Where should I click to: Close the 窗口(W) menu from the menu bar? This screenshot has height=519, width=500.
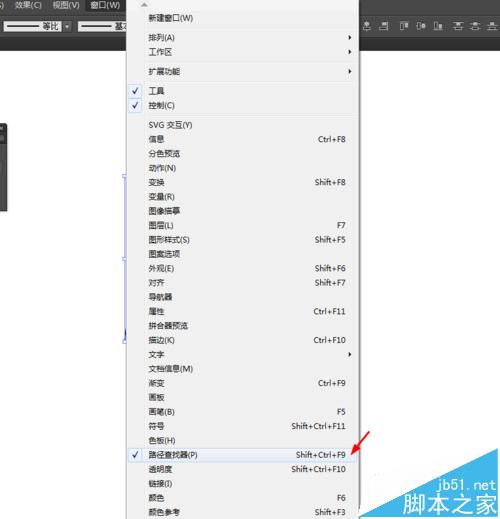(x=105, y=5)
